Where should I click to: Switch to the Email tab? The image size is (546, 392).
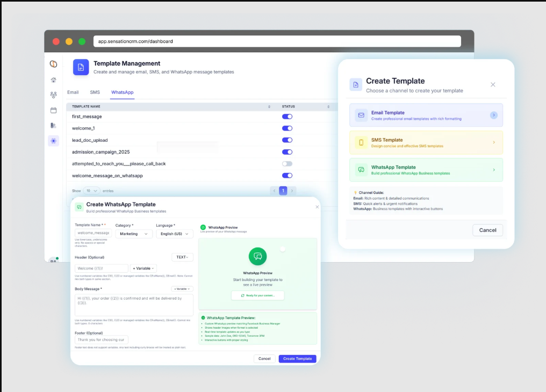pyautogui.click(x=73, y=92)
